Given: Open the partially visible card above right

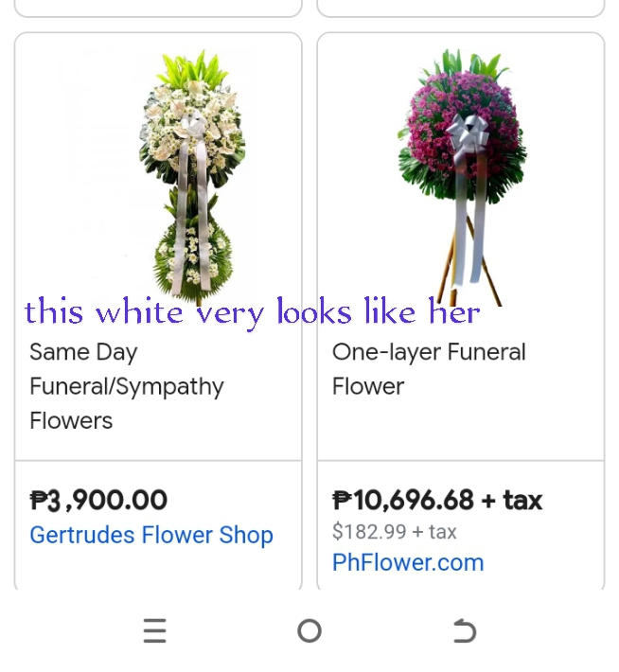Looking at the screenshot, I should pos(461,9).
